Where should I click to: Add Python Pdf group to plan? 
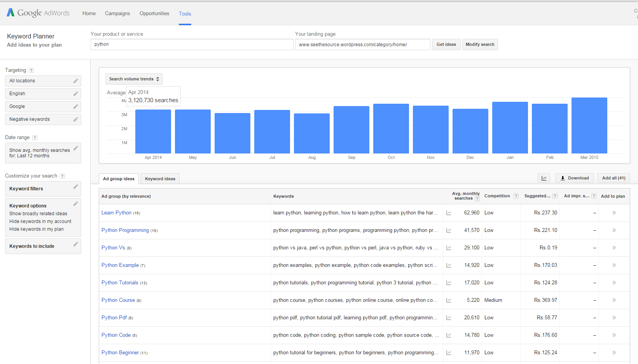(x=614, y=318)
